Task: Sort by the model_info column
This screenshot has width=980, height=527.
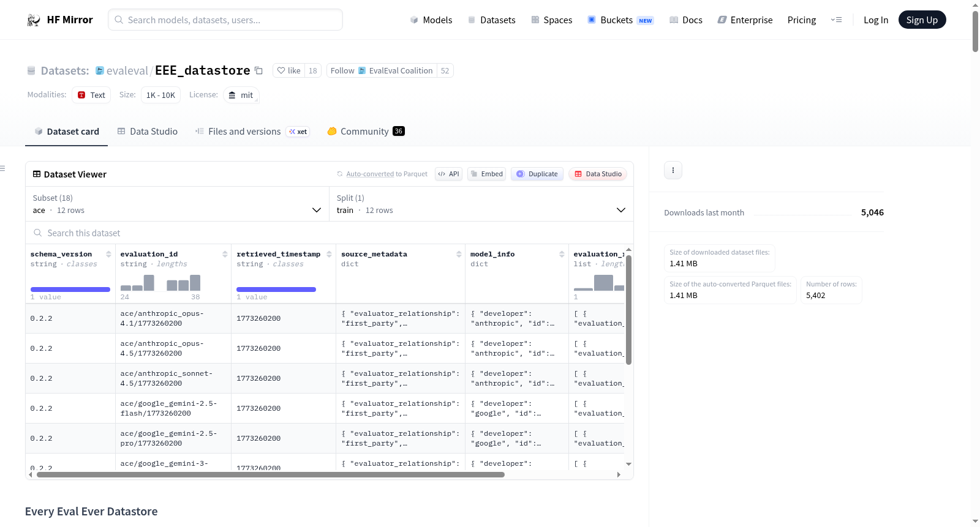Action: pyautogui.click(x=562, y=254)
